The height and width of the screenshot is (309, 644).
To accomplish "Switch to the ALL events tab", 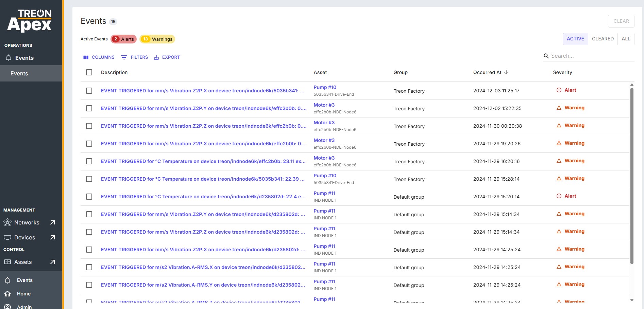I will [x=626, y=39].
